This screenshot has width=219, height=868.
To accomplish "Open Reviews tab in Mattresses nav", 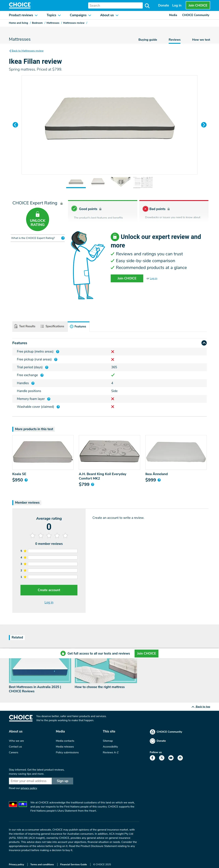I will [x=175, y=40].
